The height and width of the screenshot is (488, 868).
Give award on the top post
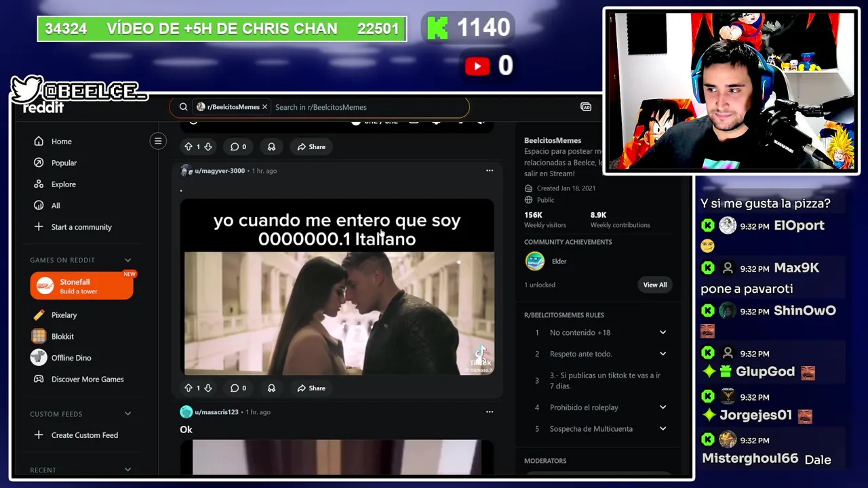(271, 146)
